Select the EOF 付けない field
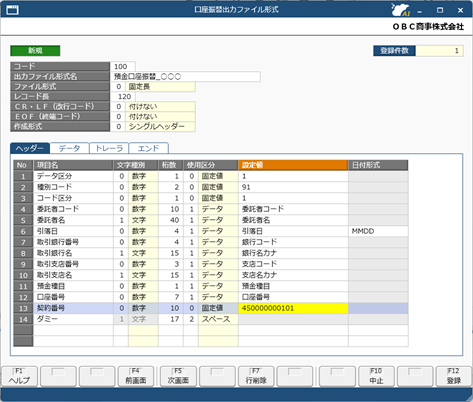473x402 pixels. point(160,117)
